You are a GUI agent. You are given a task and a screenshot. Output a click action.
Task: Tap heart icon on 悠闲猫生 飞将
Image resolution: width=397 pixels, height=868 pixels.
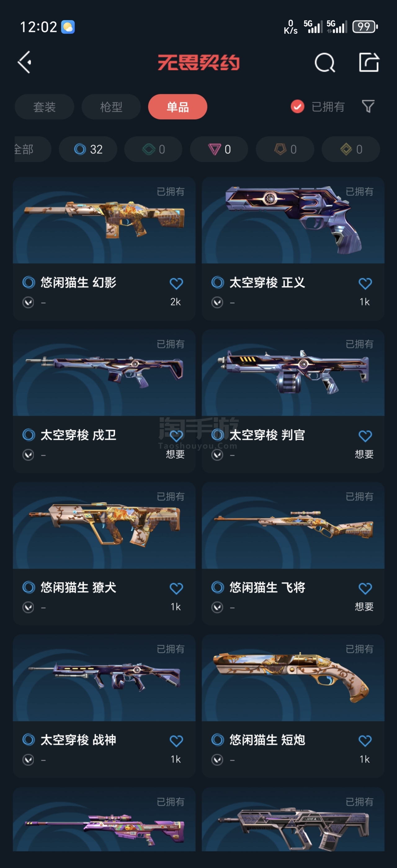click(x=365, y=588)
